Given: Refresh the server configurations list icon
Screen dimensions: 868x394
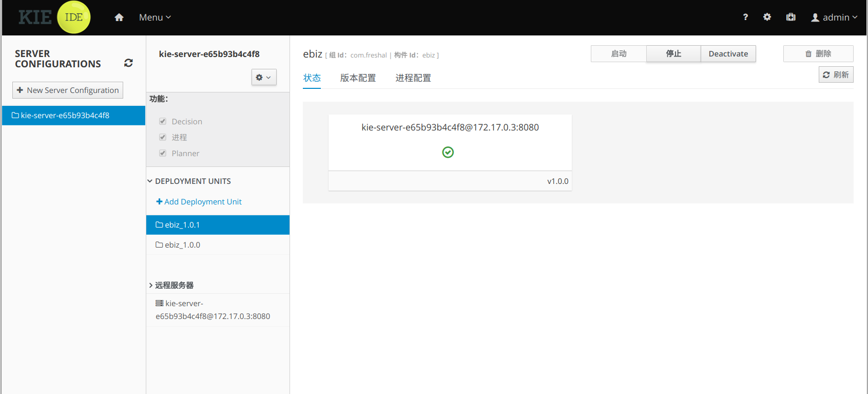Looking at the screenshot, I should click(128, 63).
